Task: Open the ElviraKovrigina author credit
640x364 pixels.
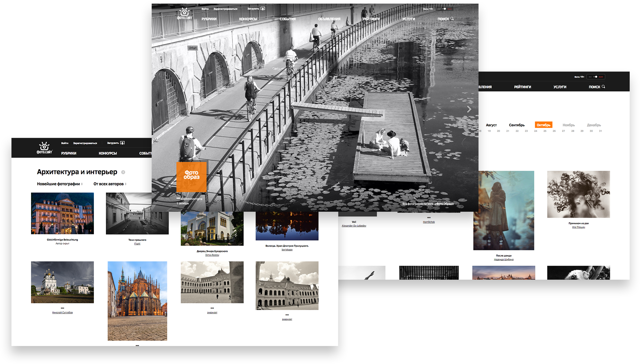Action: tap(192, 199)
